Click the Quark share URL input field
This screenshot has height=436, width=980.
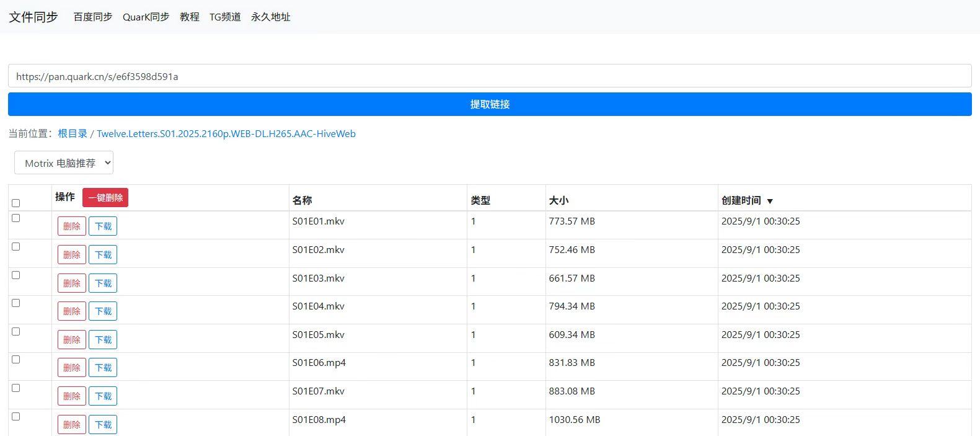coord(490,76)
